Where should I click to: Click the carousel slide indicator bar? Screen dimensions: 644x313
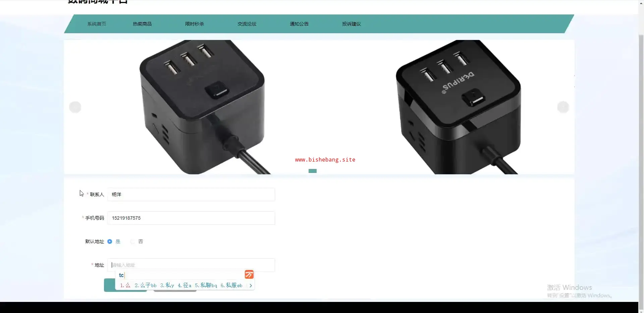(x=313, y=171)
